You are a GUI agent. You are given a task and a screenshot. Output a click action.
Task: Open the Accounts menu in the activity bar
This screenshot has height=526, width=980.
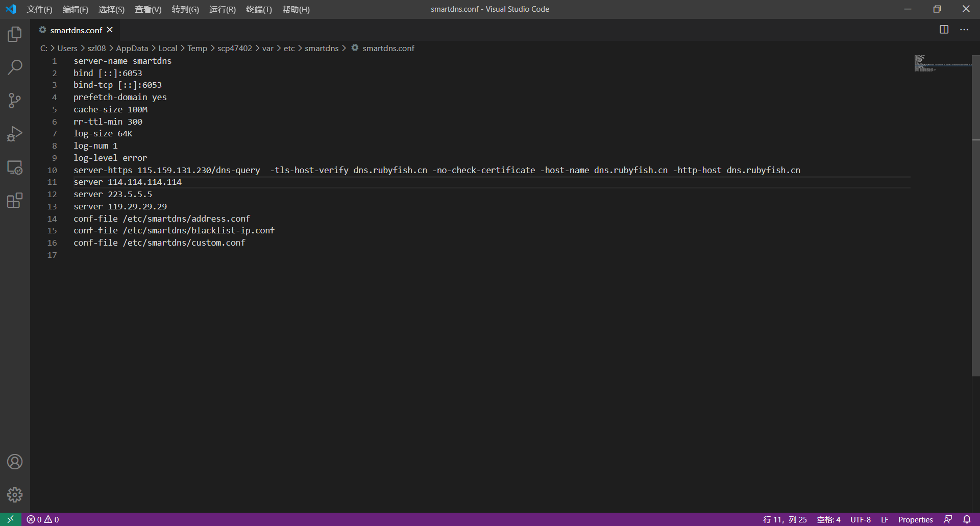click(x=14, y=461)
